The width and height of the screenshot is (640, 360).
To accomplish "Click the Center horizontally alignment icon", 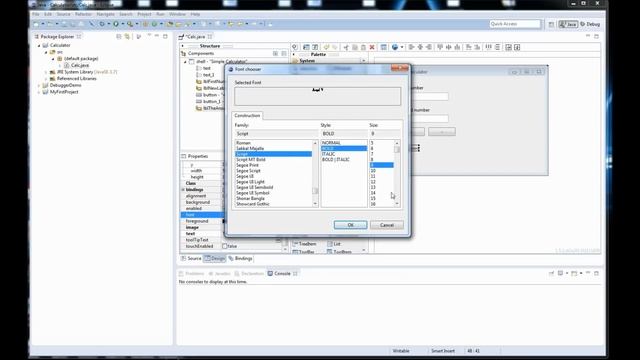I will 420,47.
